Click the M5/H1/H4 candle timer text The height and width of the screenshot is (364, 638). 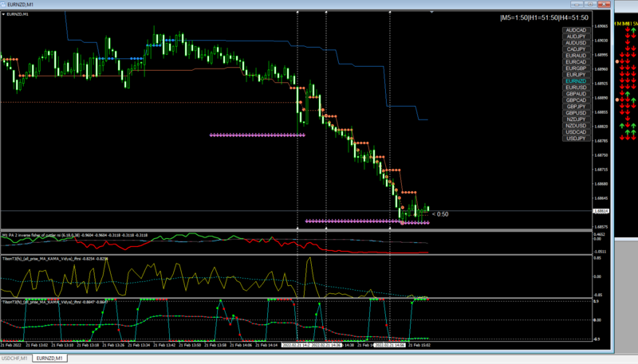pyautogui.click(x=544, y=18)
